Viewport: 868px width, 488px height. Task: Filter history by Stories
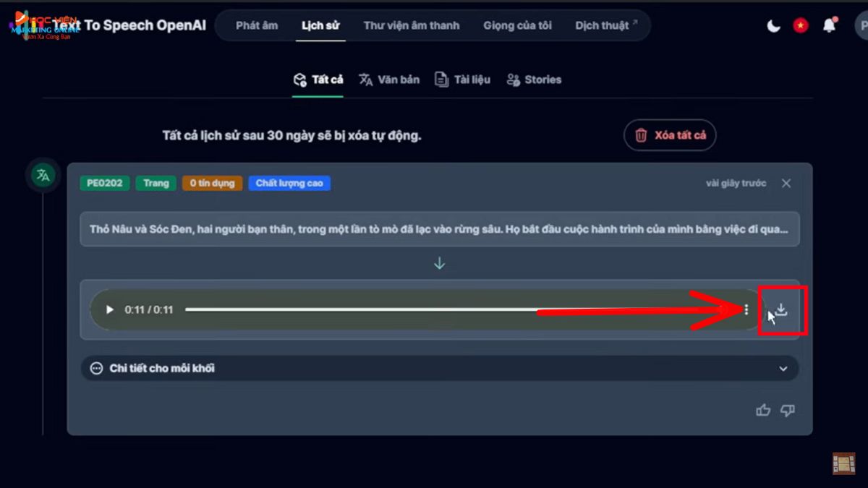pyautogui.click(x=534, y=80)
